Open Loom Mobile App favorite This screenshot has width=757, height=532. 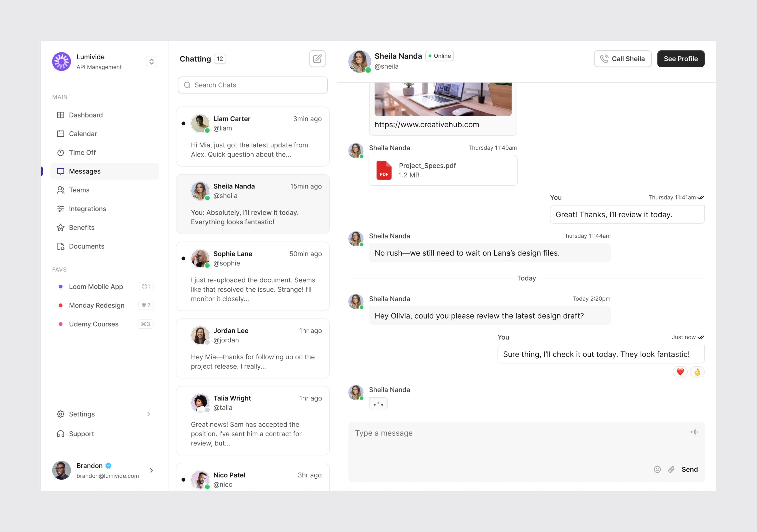[x=104, y=286]
